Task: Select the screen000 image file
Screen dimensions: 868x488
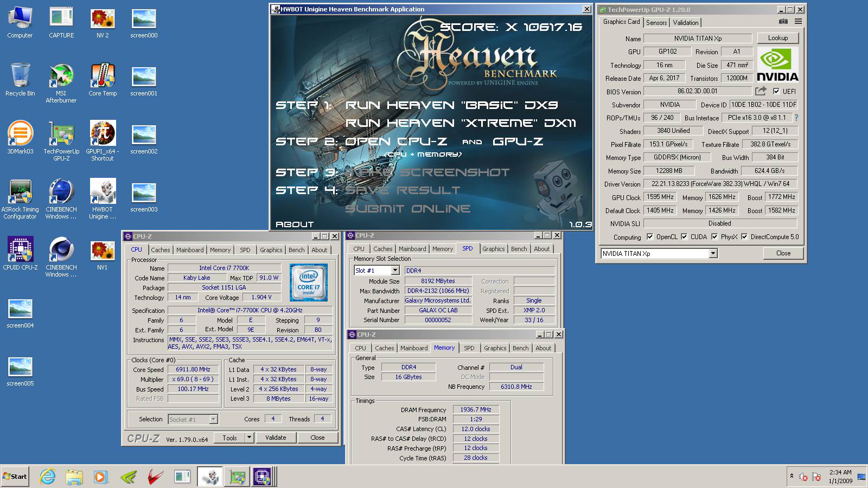Action: 144,23
